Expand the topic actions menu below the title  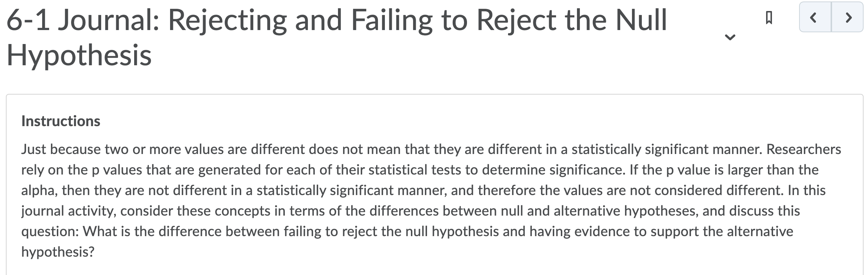coord(729,37)
